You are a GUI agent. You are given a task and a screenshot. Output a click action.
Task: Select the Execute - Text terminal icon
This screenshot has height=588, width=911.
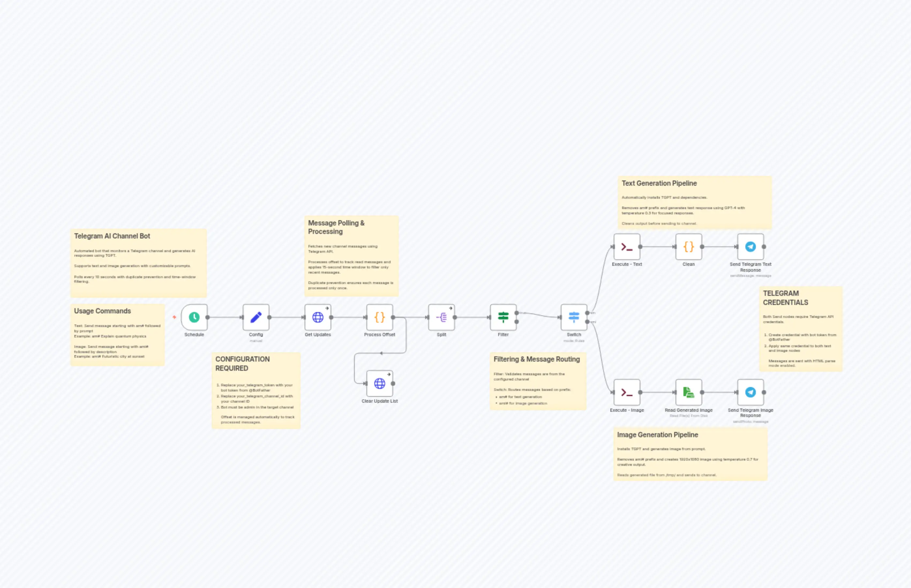point(626,246)
